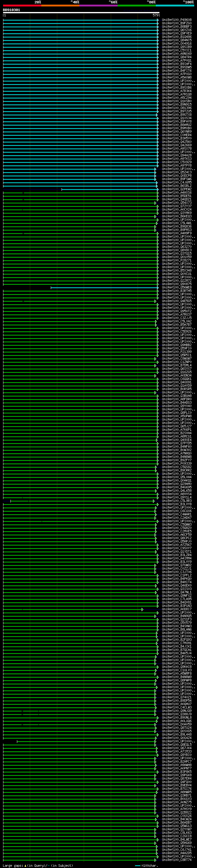This screenshot has height=868, width=197.
Task: Open hit UniRef100_C5YIC1
Action: pos(177,50)
